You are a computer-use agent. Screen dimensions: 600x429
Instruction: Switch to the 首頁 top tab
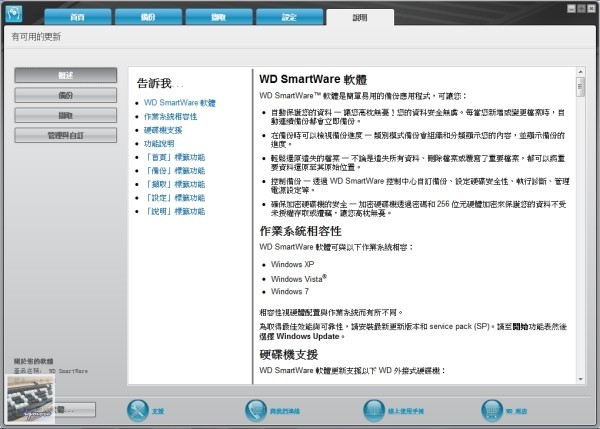78,17
